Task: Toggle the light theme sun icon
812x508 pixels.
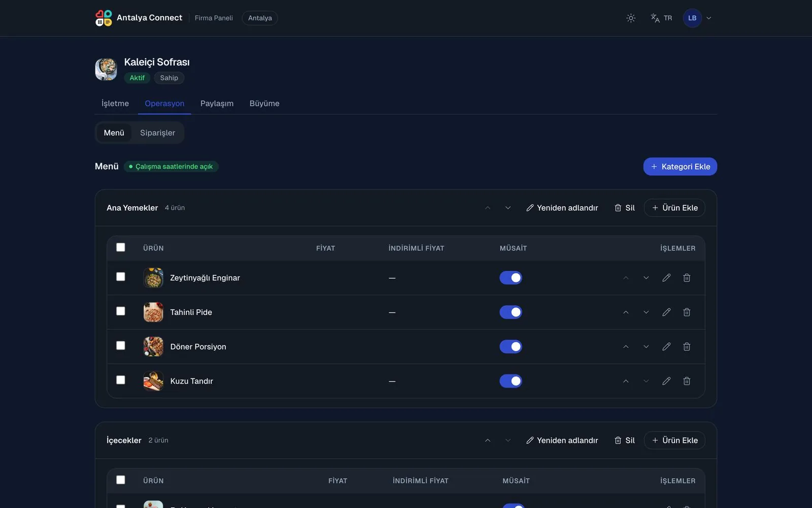Action: click(x=631, y=18)
